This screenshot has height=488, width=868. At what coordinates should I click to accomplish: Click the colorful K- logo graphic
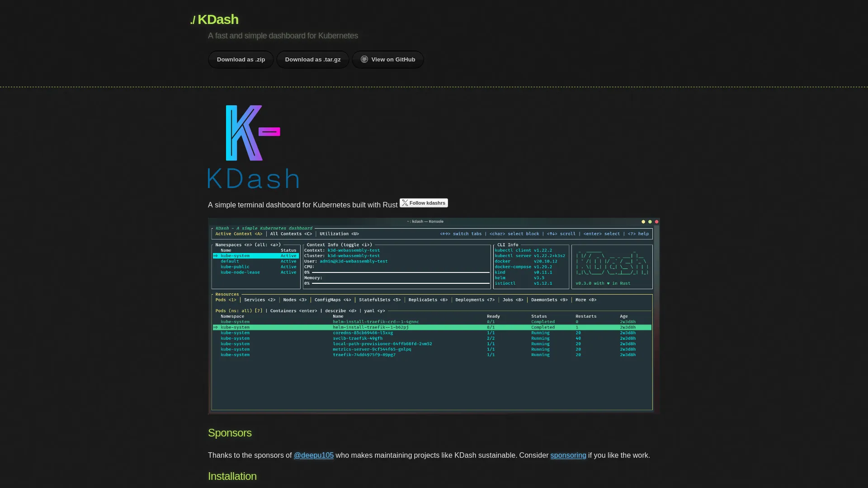coord(253,133)
